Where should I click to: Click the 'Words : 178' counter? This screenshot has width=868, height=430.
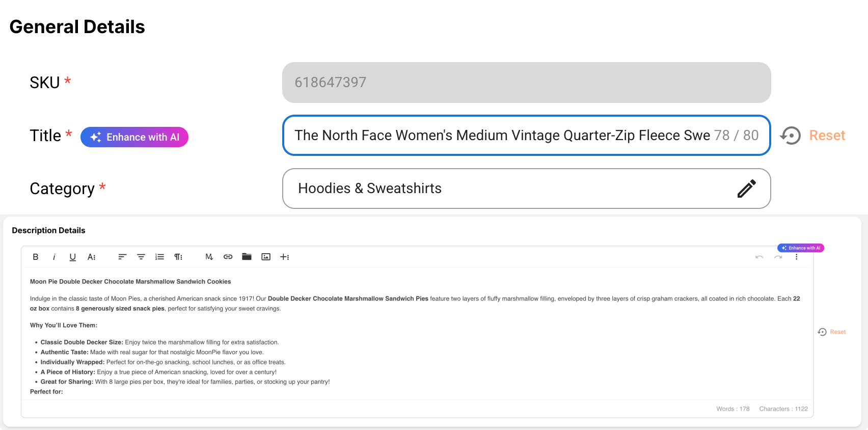(733, 409)
